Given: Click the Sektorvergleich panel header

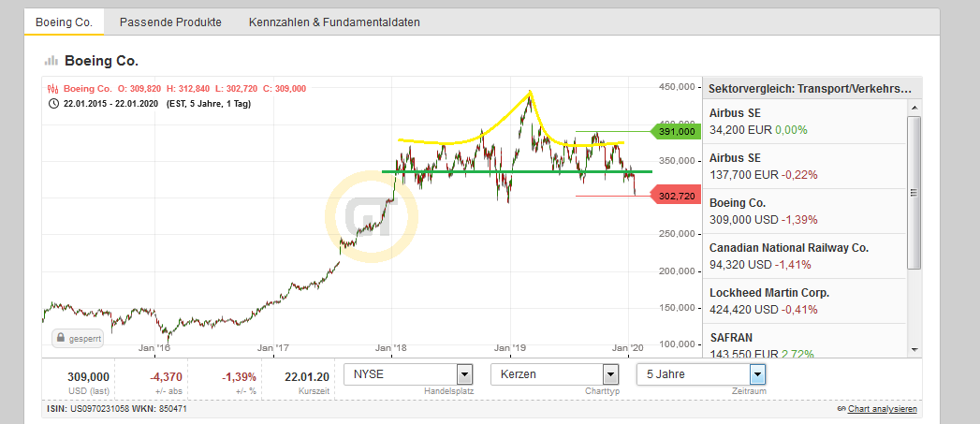Looking at the screenshot, I should click(x=812, y=89).
